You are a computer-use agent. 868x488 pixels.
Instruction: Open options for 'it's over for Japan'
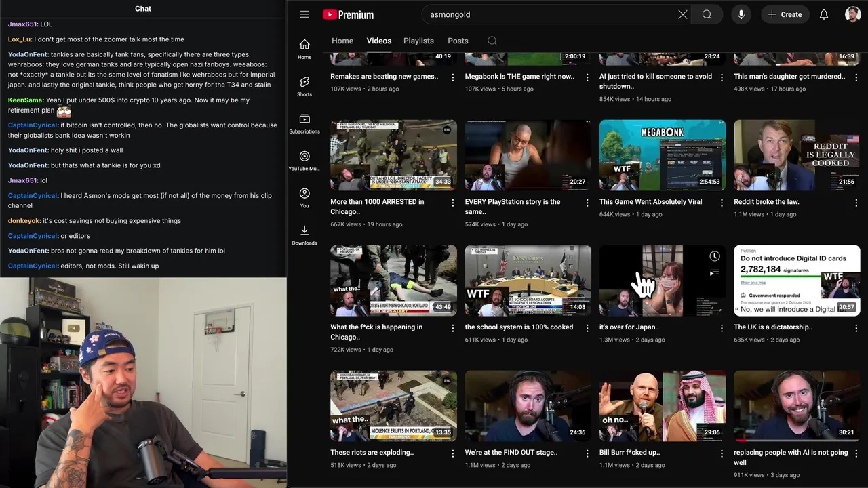pos(722,329)
